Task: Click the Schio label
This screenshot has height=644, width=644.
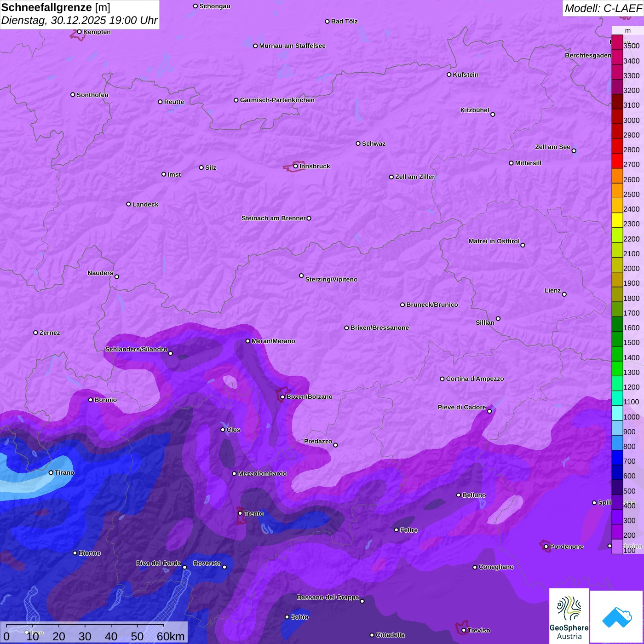Action: tap(299, 617)
